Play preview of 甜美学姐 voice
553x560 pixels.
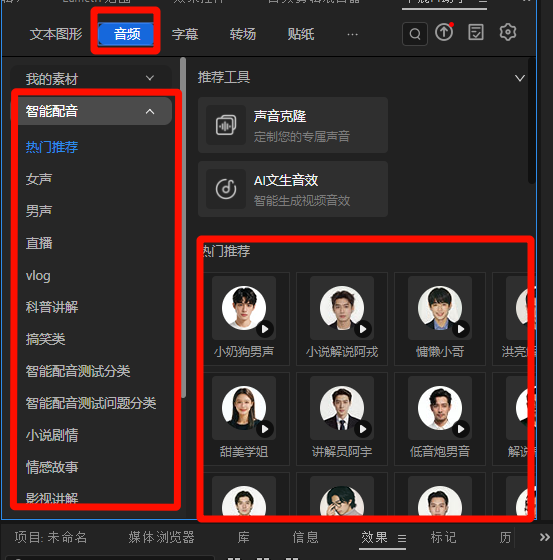(x=265, y=429)
